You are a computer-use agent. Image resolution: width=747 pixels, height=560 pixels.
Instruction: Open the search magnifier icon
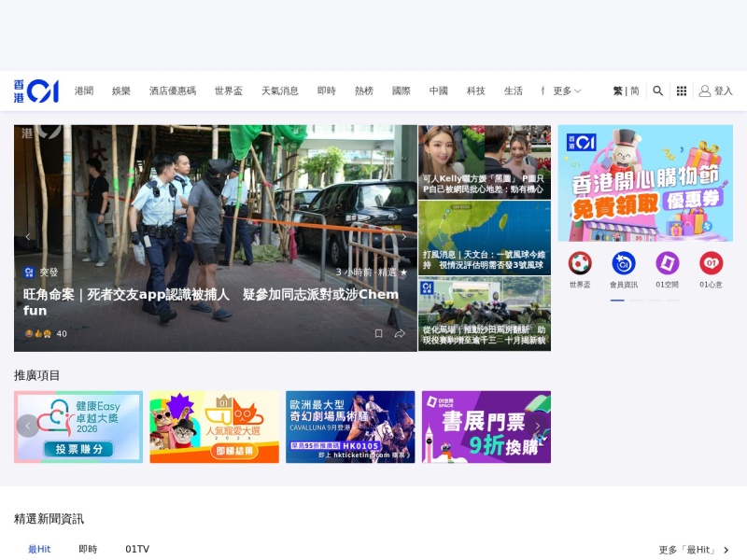click(x=657, y=91)
